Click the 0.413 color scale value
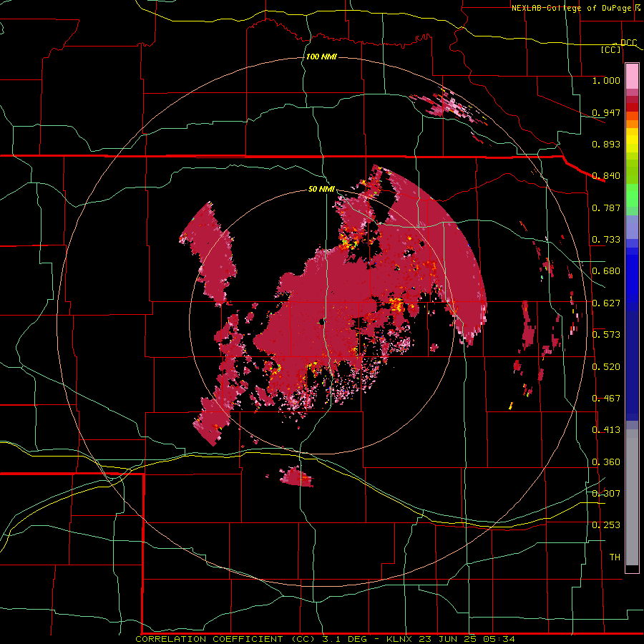The height and width of the screenshot is (644, 644). 606,430
